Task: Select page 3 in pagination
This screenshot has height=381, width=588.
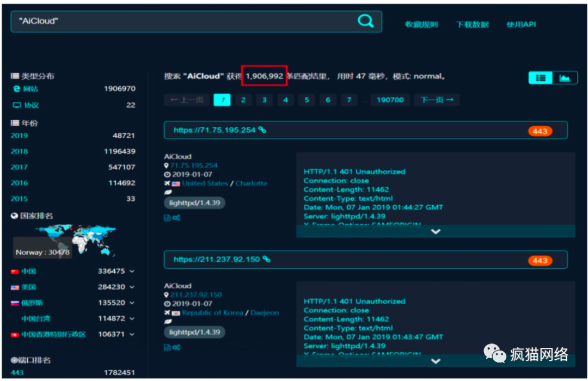Action: [265, 100]
